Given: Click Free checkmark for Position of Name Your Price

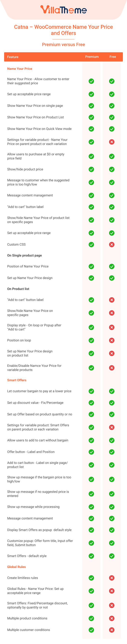Looking at the screenshot, I should point(112,266).
